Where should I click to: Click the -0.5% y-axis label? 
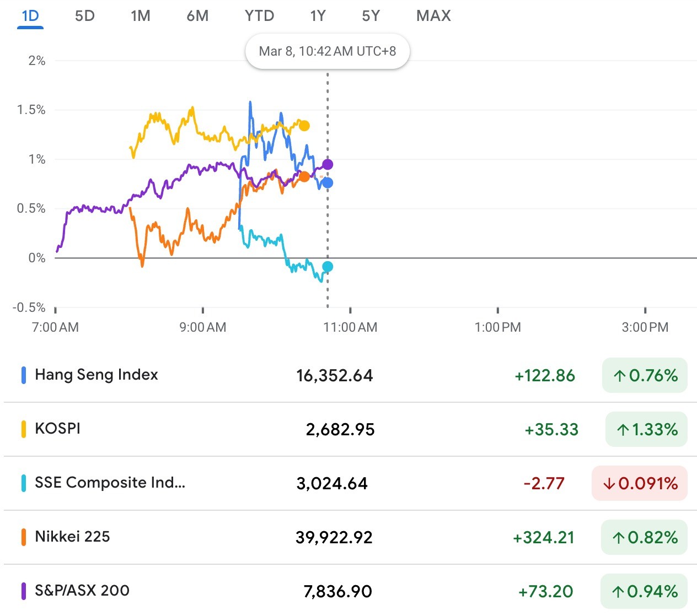coord(29,307)
